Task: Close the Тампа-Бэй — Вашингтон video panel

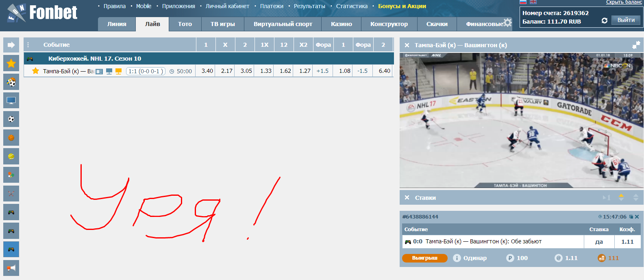Action: tap(407, 45)
